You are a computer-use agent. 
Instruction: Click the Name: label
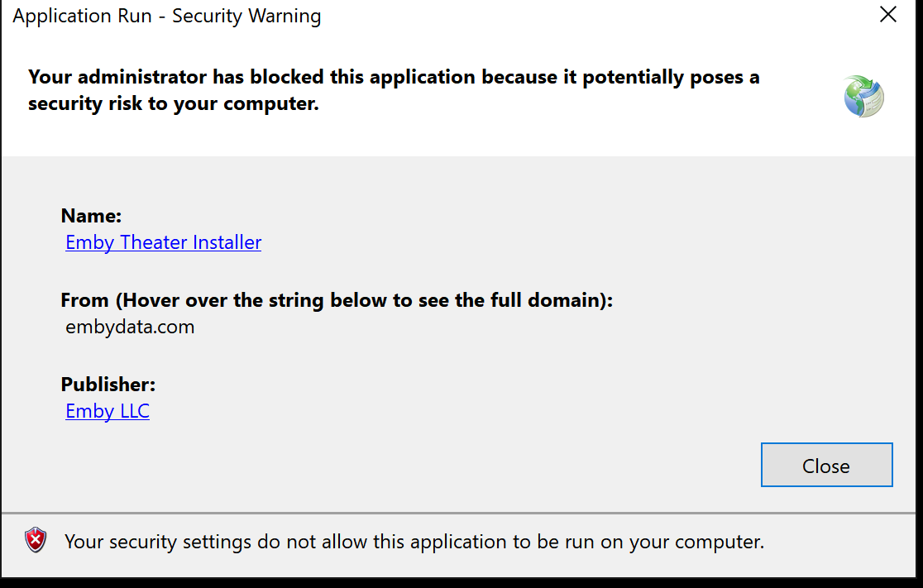(91, 216)
